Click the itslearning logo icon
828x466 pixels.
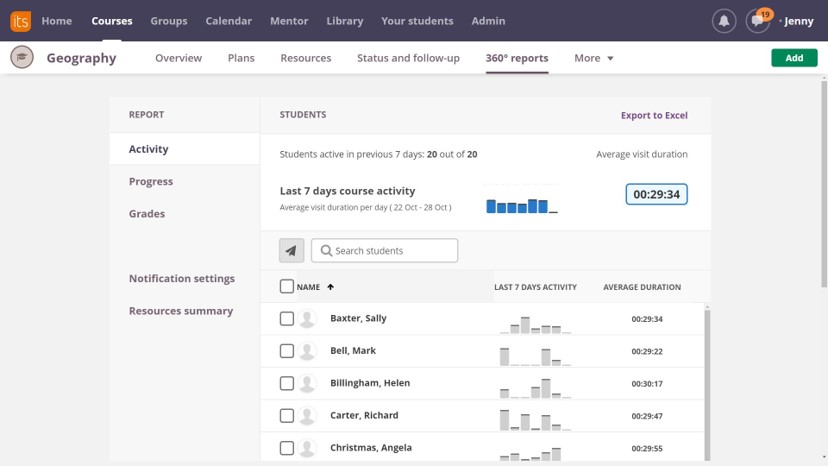click(20, 21)
